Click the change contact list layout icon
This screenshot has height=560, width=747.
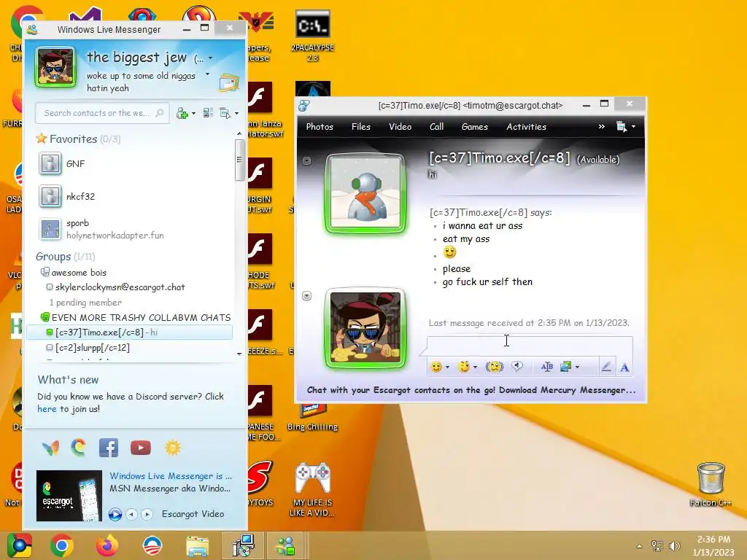coord(208,113)
